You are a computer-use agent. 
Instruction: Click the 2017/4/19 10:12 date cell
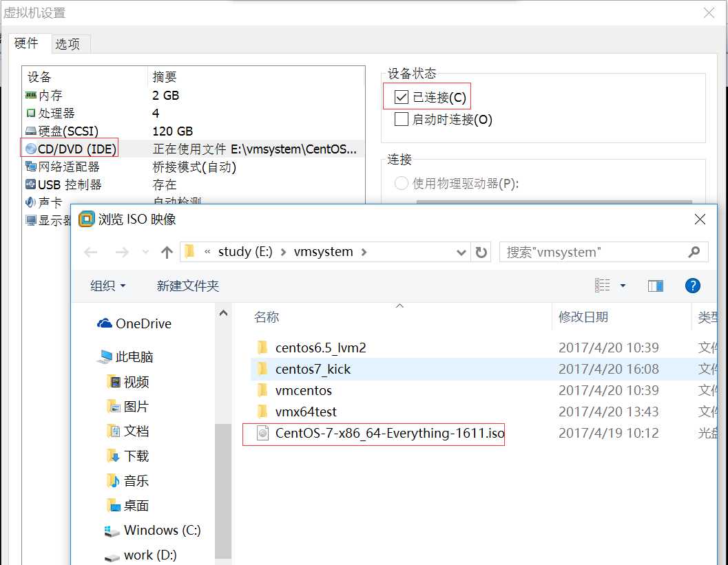pyautogui.click(x=609, y=434)
